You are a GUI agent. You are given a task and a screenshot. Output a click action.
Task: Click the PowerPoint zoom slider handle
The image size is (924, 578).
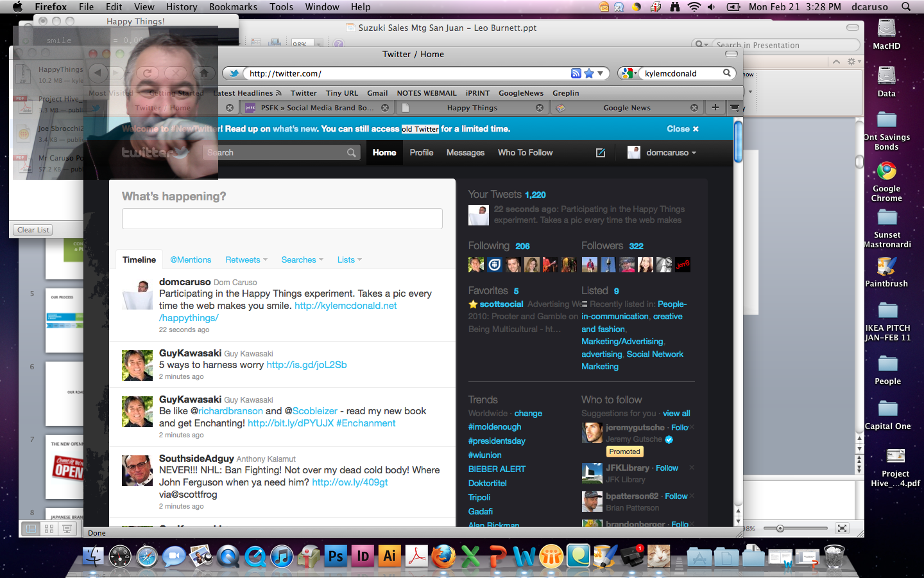[780, 529]
